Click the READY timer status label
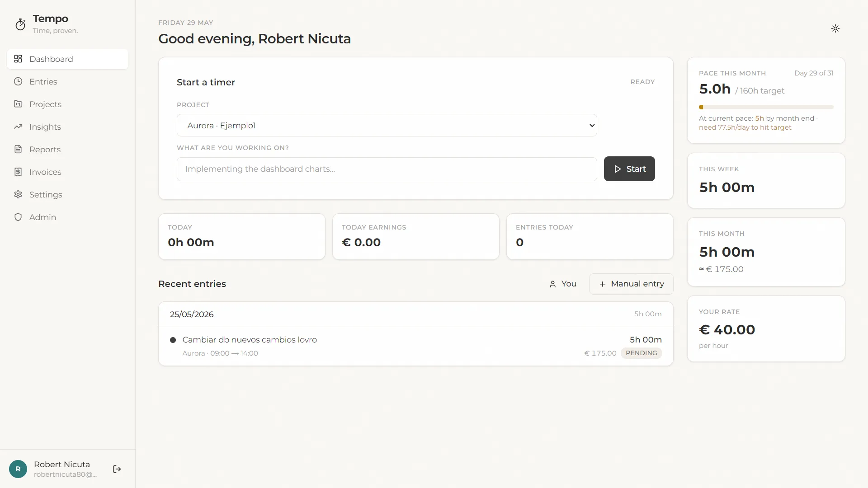Image resolution: width=868 pixels, height=488 pixels. pos(642,82)
